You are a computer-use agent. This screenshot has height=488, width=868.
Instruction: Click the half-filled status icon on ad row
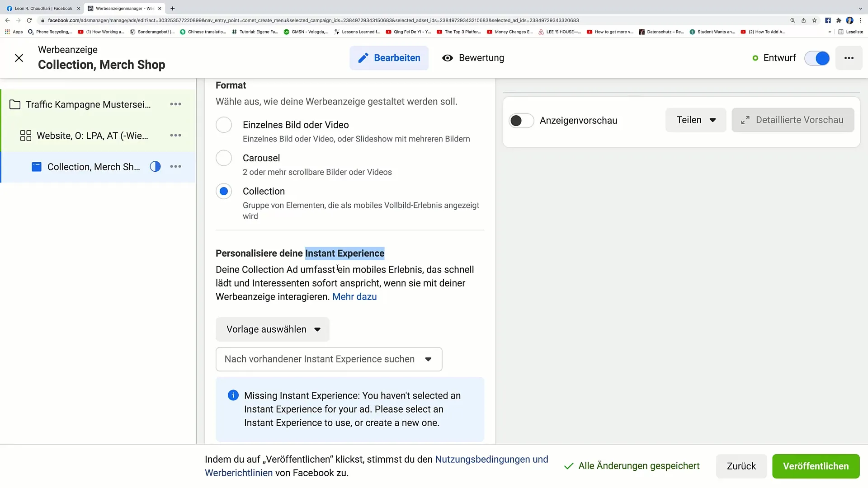(x=155, y=167)
